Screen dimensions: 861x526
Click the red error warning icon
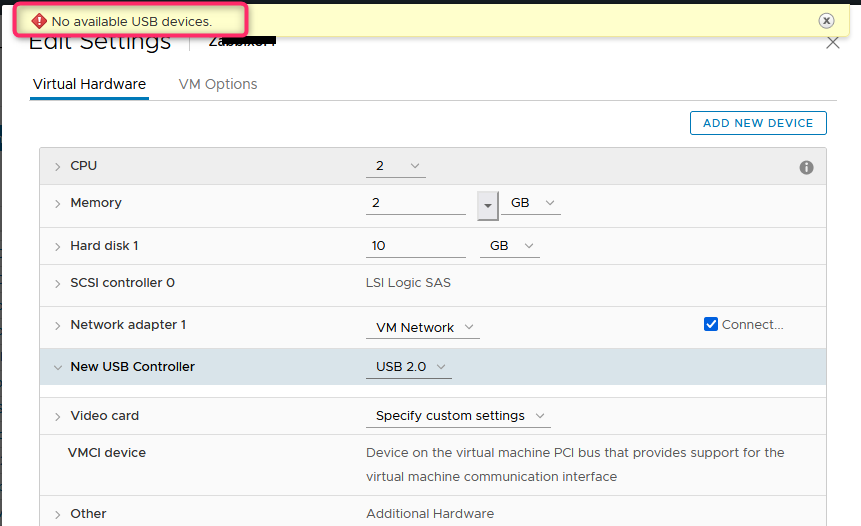(39, 20)
